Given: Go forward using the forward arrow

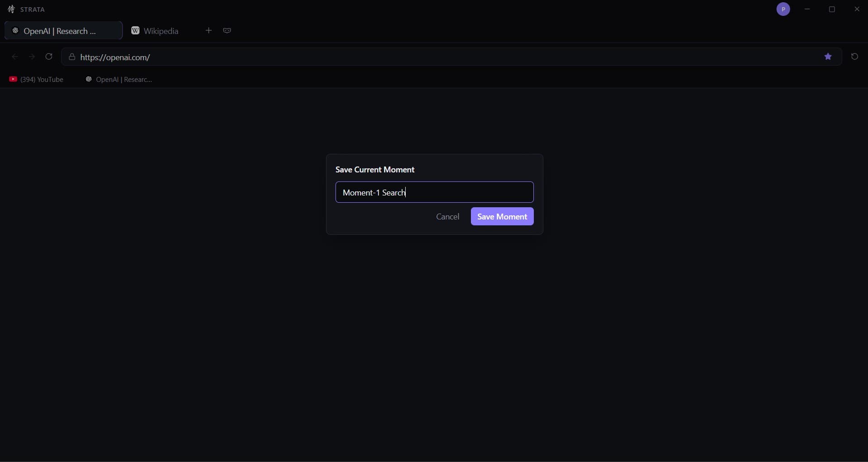Looking at the screenshot, I should pyautogui.click(x=32, y=57).
